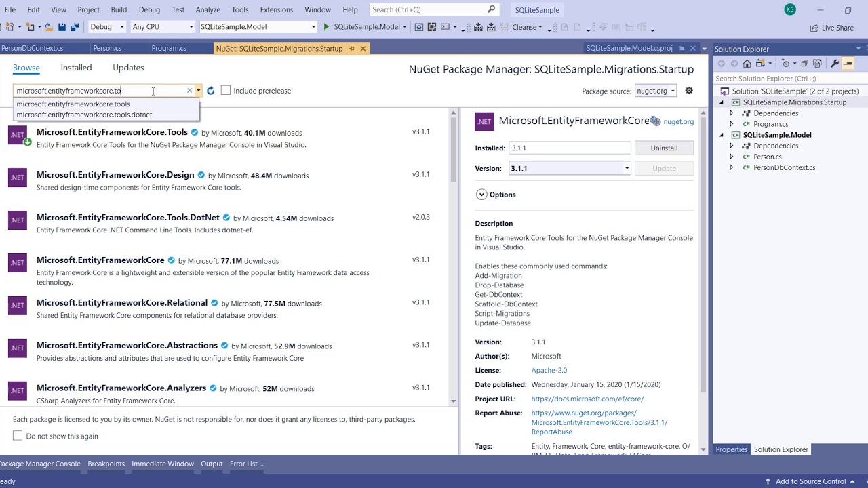Select Person.cs in Solution Explorer
868x488 pixels.
pos(768,157)
